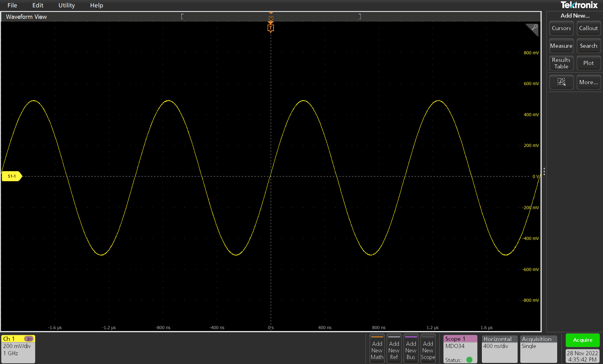The width and height of the screenshot is (603, 364).
Task: Click the left bracket in the overview bar
Action: [182, 16]
